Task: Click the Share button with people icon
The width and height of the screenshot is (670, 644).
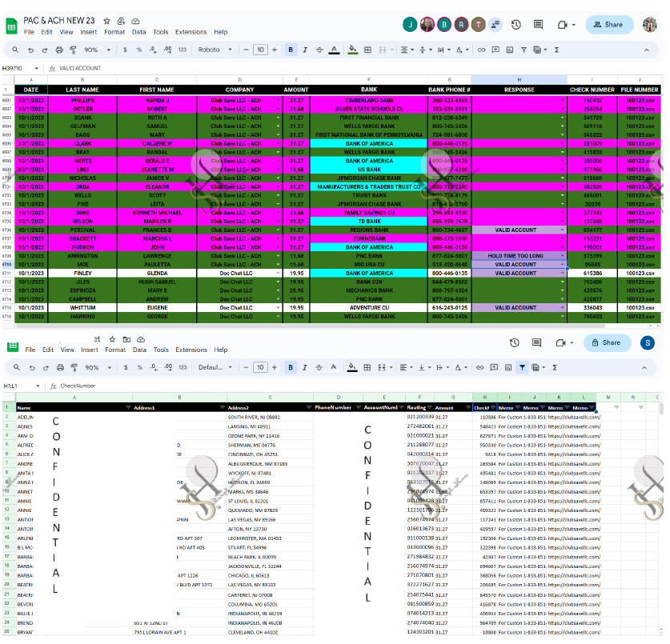Action: tap(609, 25)
